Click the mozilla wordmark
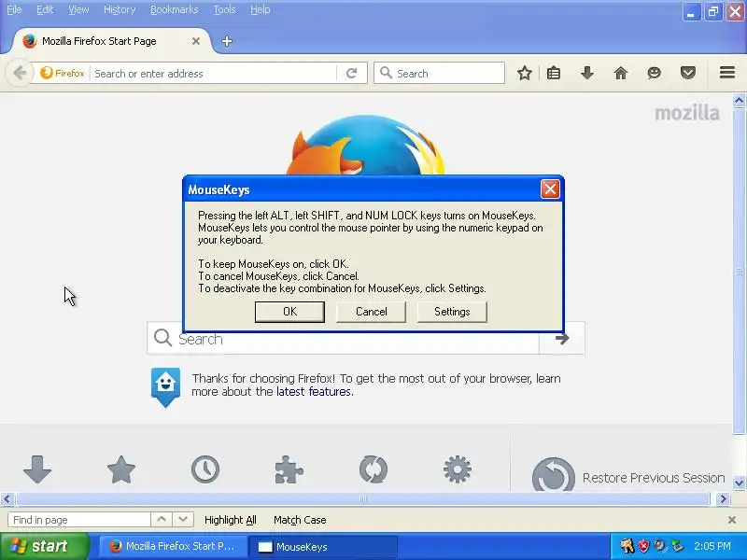The image size is (747, 560). [x=687, y=113]
